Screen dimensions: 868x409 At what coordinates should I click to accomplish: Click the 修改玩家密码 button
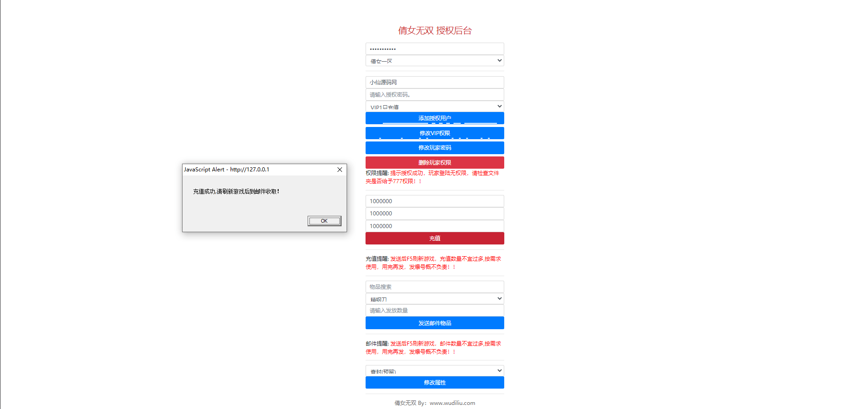435,148
